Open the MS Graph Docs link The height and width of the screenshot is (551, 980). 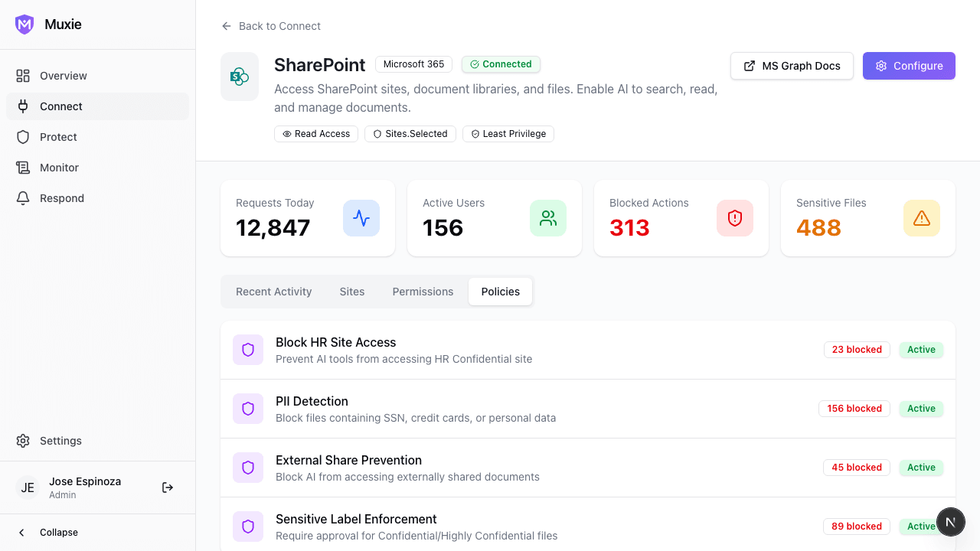point(792,66)
